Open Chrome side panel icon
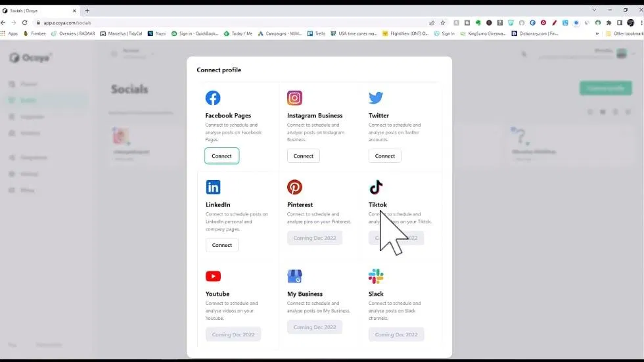 coord(620,23)
